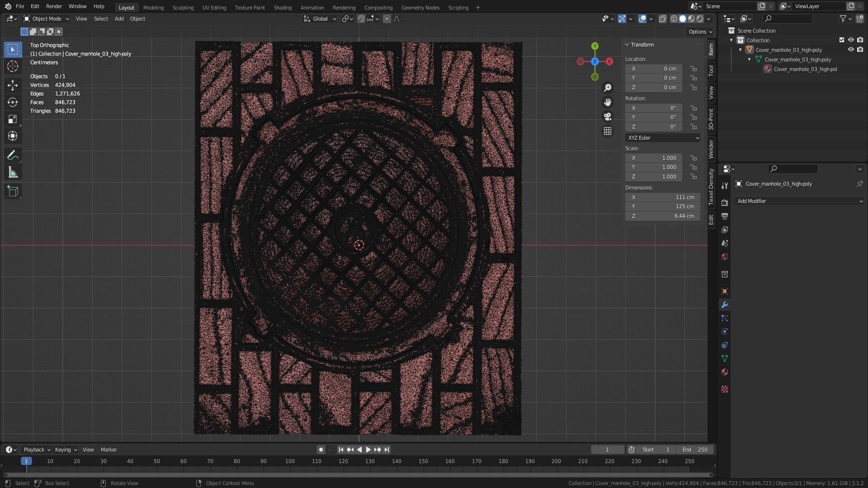Viewport: 868px width, 488px height.
Task: Activate the 3D Cursor tool
Action: coord(13,66)
